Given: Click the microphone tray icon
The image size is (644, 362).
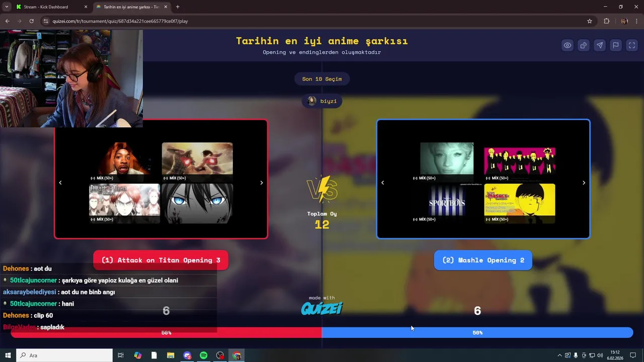Looking at the screenshot, I should (x=576, y=355).
